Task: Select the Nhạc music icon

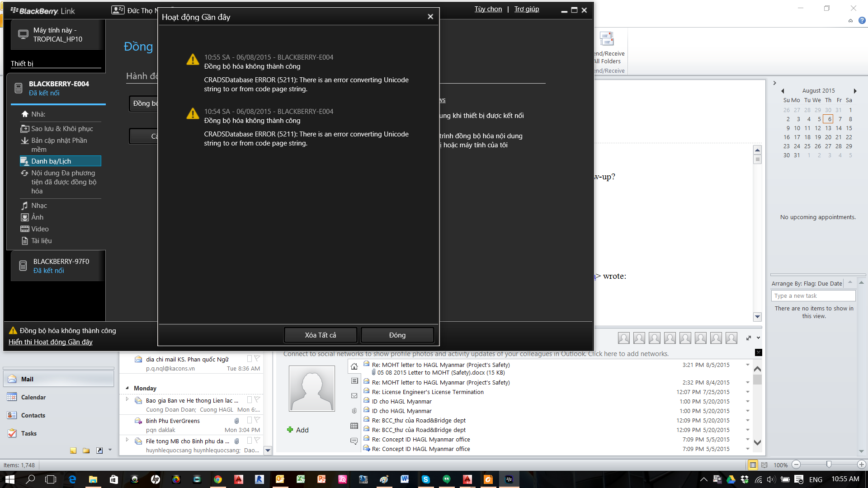Action: pyautogui.click(x=25, y=206)
